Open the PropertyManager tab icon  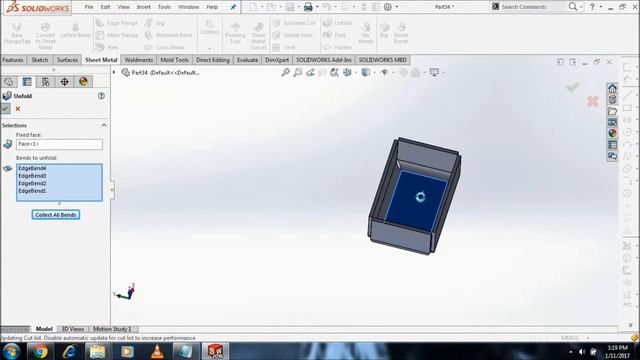click(27, 82)
